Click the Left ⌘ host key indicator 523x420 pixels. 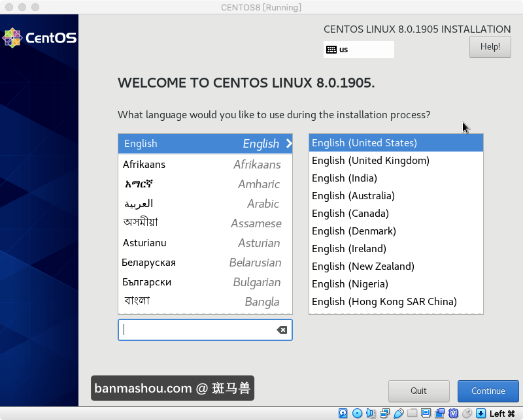coord(502,413)
